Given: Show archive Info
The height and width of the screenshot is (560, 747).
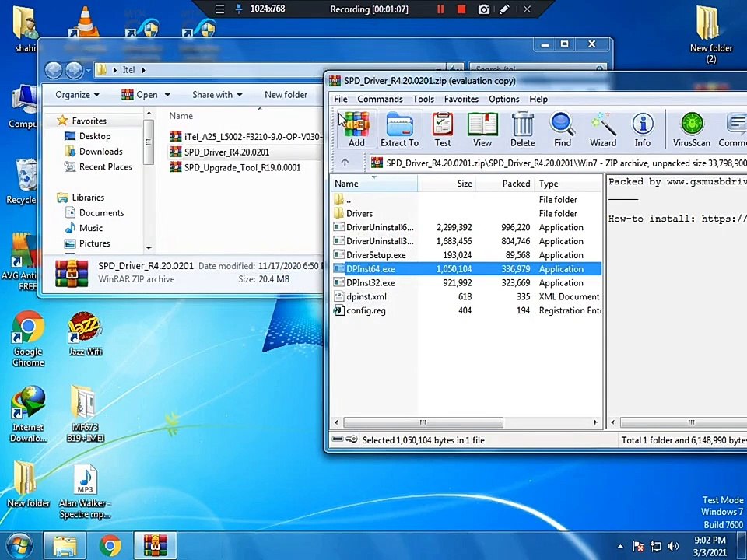Looking at the screenshot, I should (x=643, y=129).
